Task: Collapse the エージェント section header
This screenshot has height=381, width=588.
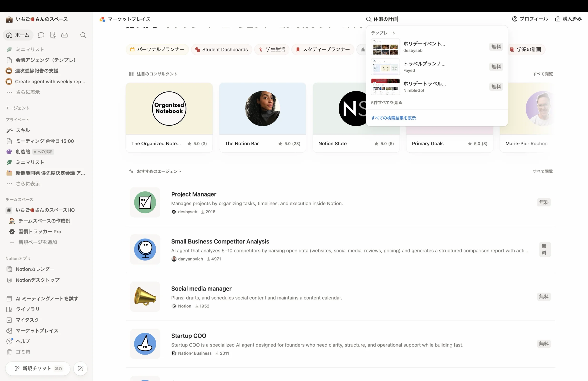Action: 18,108
